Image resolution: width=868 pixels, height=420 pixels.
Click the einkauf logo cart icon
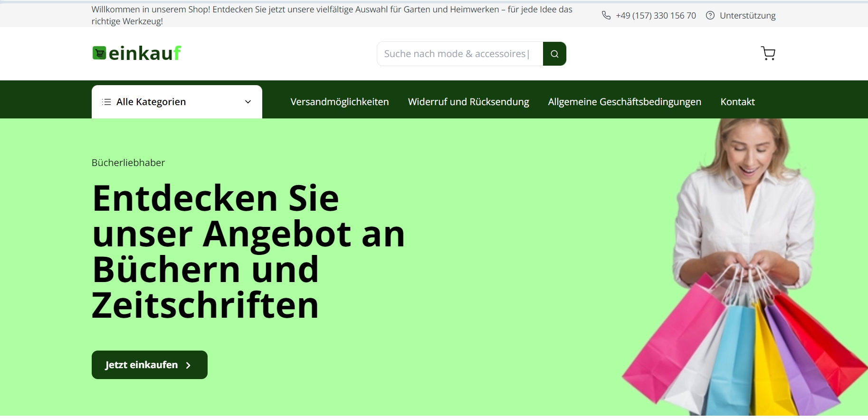click(99, 53)
